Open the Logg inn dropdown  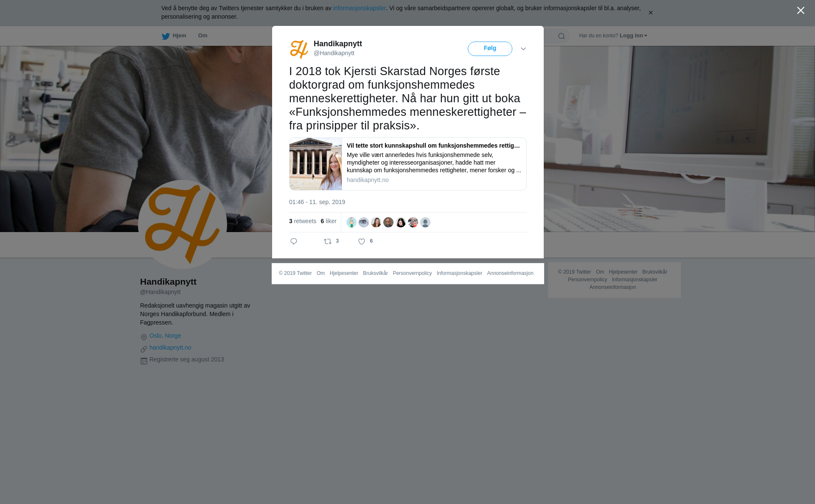click(x=633, y=36)
